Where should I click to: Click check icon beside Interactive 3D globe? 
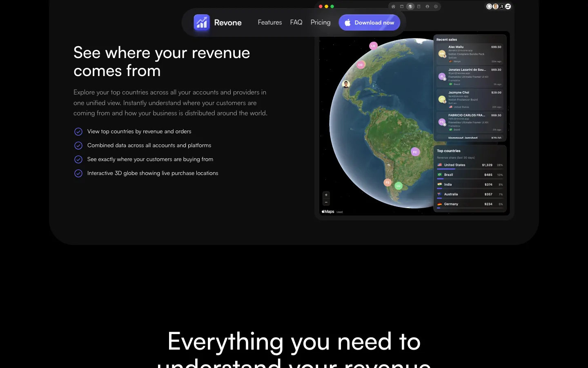pyautogui.click(x=78, y=173)
